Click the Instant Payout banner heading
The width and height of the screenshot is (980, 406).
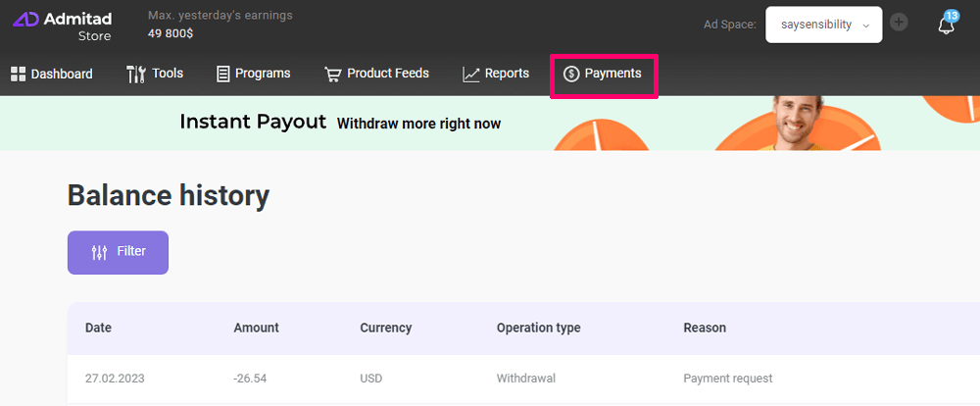(253, 122)
